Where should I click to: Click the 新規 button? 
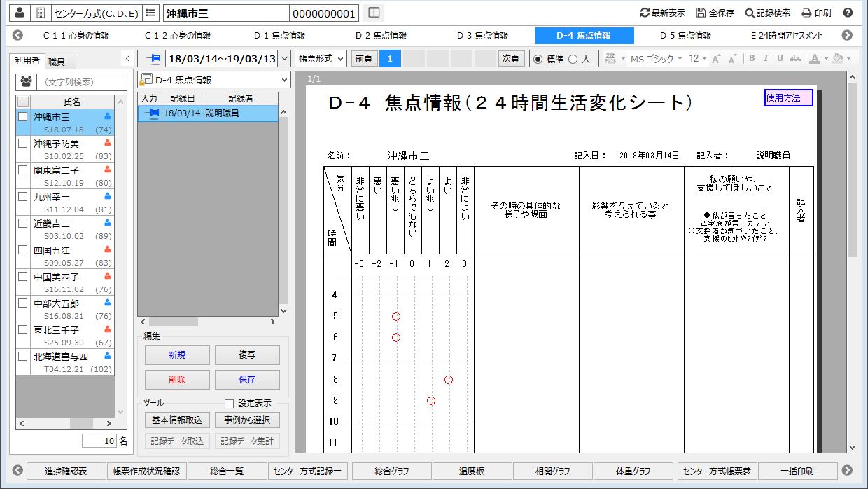tap(177, 355)
